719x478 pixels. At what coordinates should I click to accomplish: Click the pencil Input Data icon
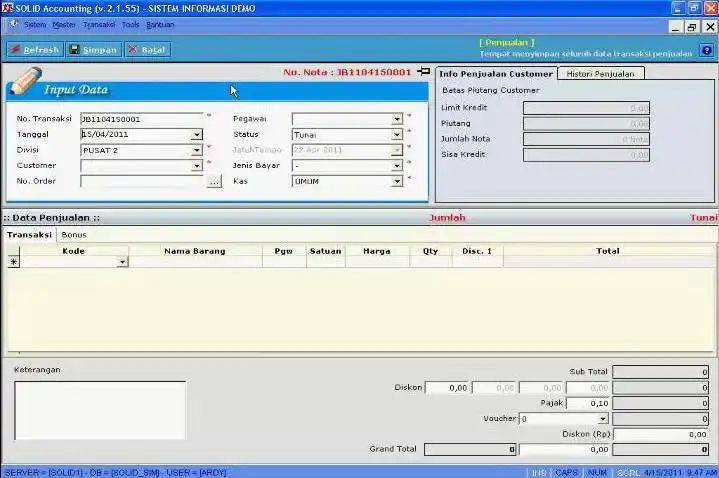coord(26,81)
